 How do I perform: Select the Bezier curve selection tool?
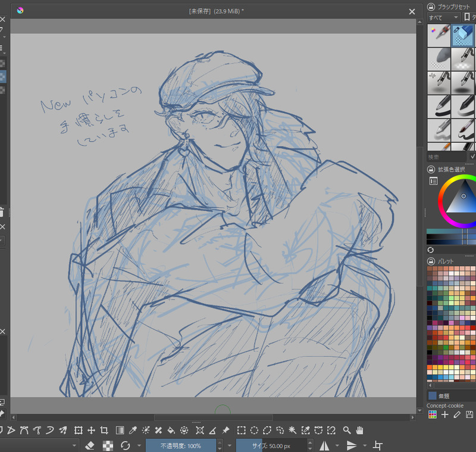tap(318, 430)
